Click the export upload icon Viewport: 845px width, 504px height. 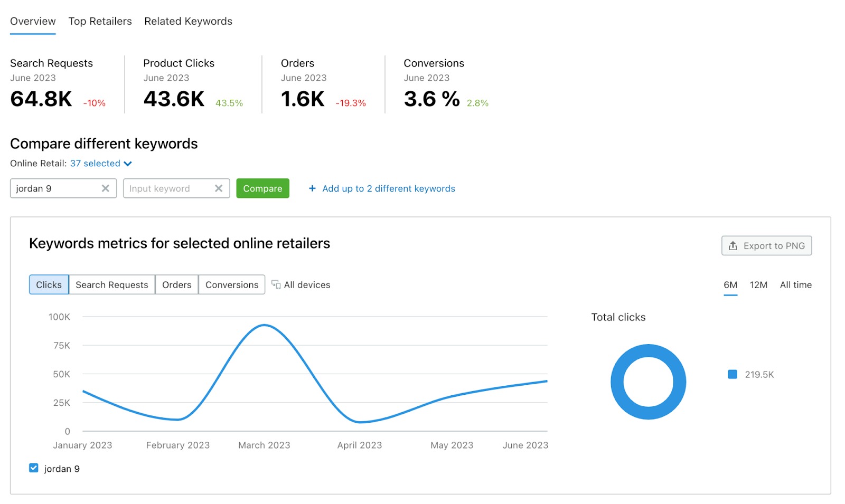point(733,245)
